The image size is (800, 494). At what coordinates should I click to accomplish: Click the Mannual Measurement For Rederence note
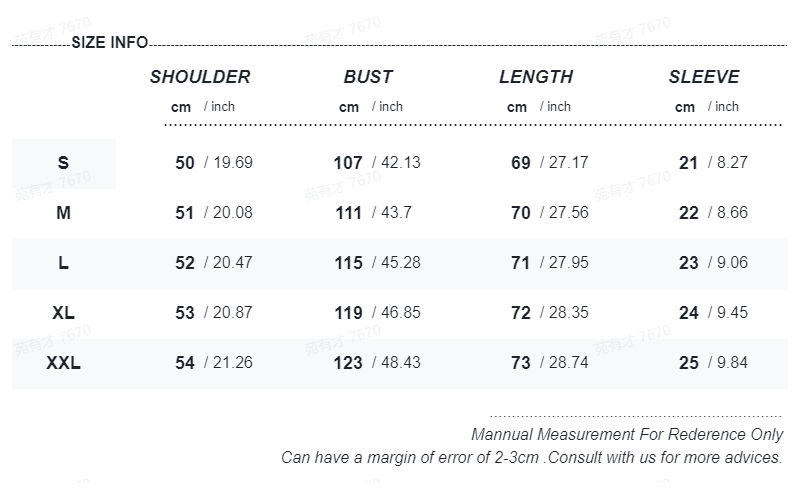pos(627,434)
